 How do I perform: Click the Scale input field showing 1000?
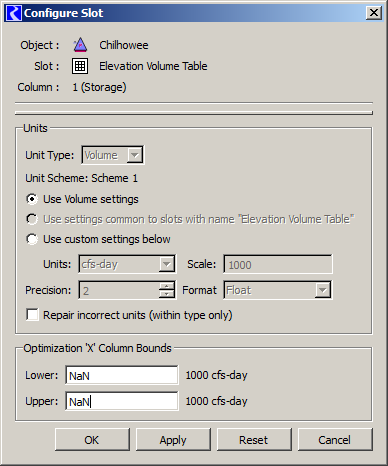pyautogui.click(x=278, y=264)
